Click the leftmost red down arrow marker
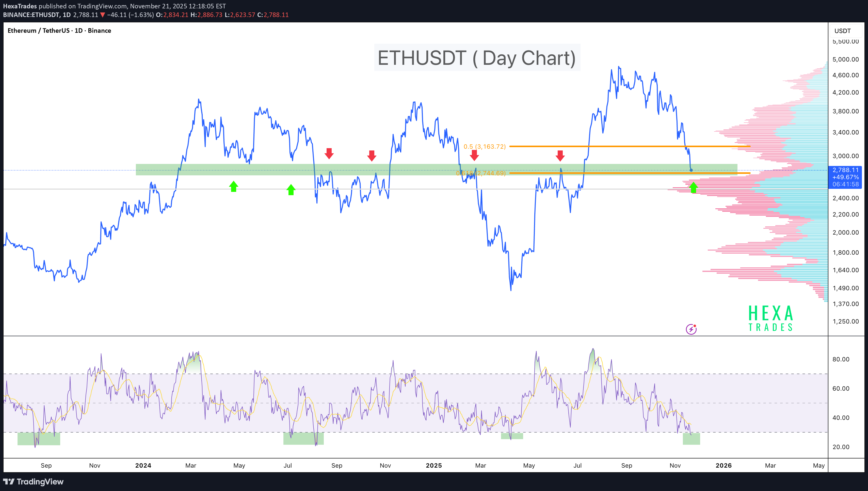Viewport: 868px width, 491px height. tap(329, 154)
